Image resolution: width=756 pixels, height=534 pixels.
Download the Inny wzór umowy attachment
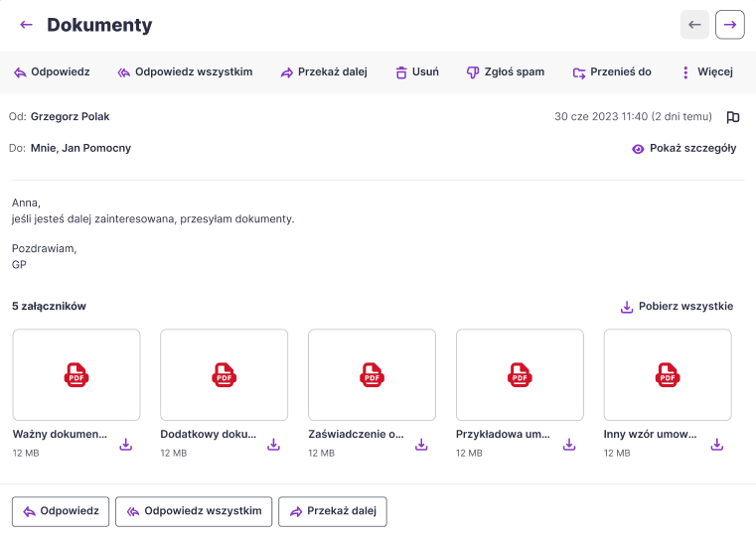coord(717,445)
